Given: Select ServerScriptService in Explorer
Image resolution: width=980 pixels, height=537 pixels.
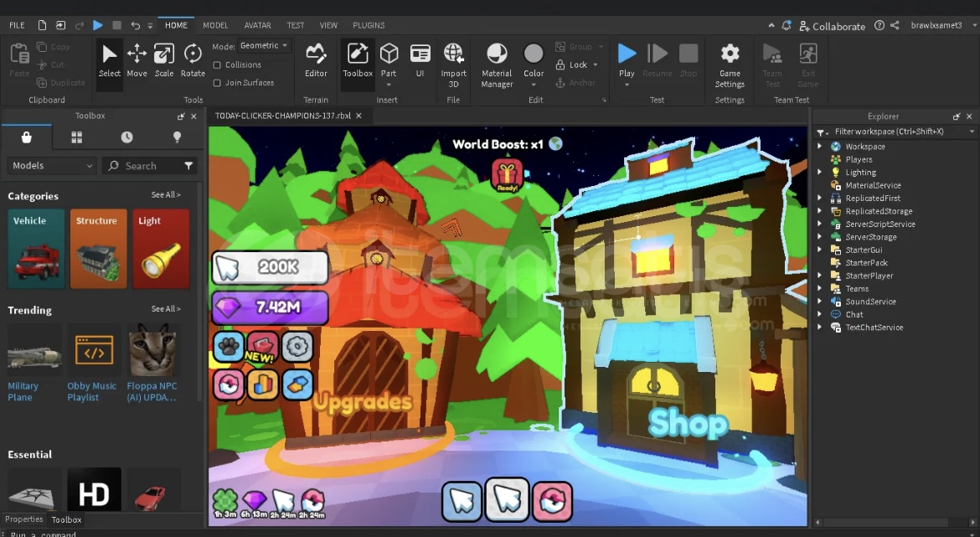Looking at the screenshot, I should (x=880, y=225).
